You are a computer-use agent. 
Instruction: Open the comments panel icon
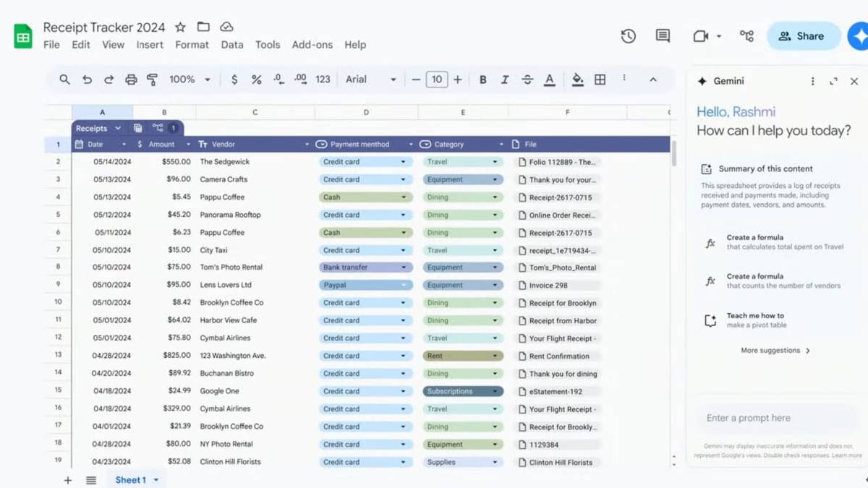(663, 36)
